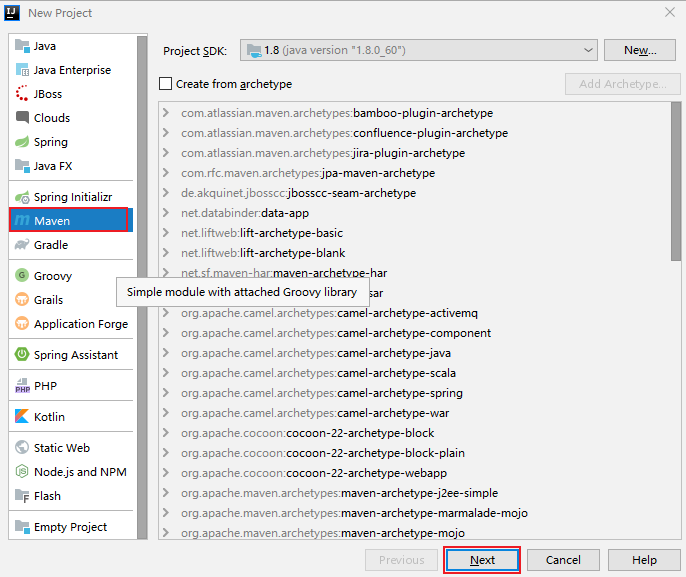Open Help for New Project

pos(644,560)
